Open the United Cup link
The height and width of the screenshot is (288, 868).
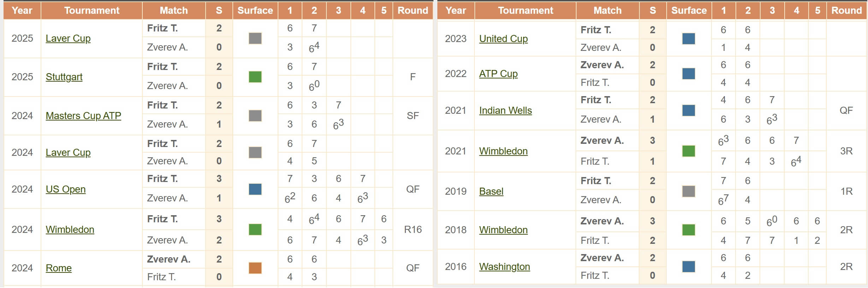[x=503, y=39]
